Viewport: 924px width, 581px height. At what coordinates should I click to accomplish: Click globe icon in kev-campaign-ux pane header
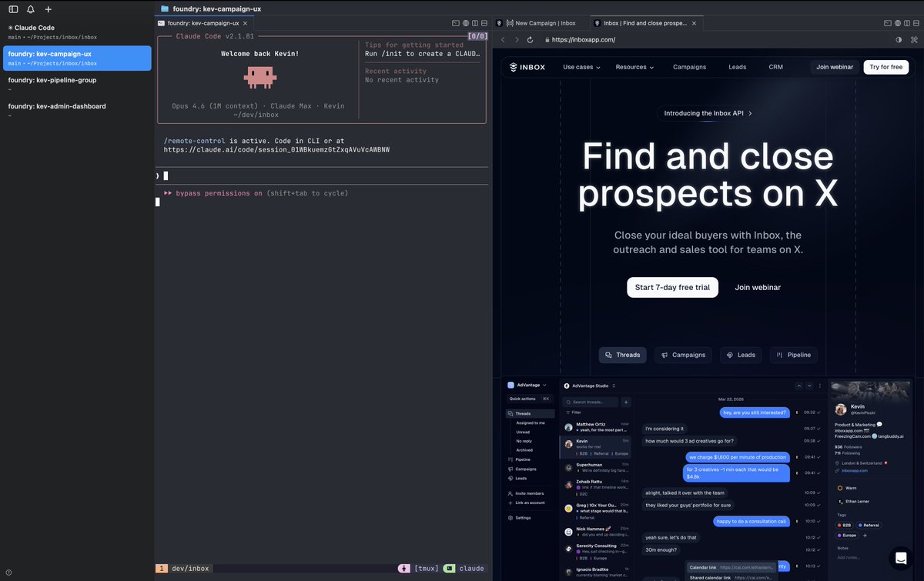[x=465, y=23]
